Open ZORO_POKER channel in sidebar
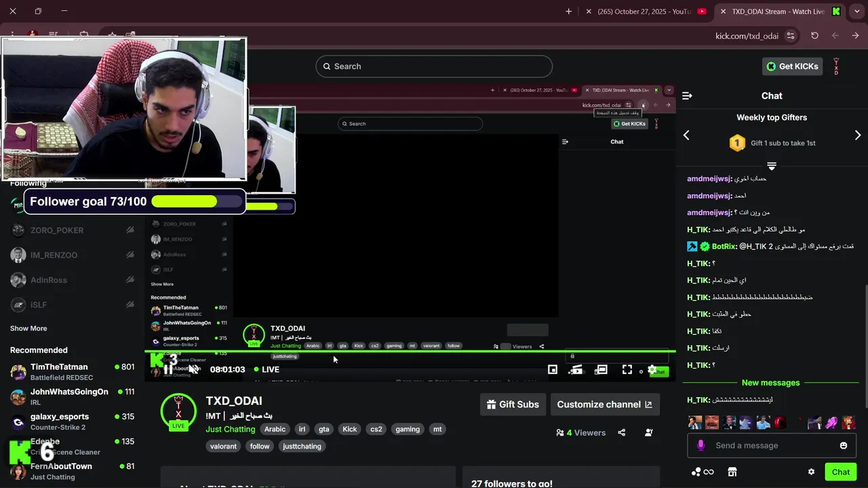This screenshot has height=488, width=868. 72,230
